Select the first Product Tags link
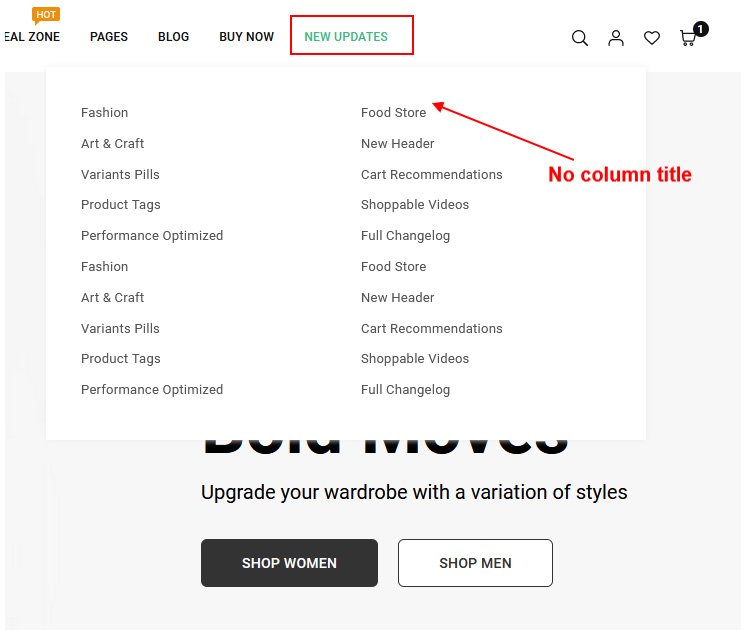The height and width of the screenshot is (637, 741). point(121,205)
